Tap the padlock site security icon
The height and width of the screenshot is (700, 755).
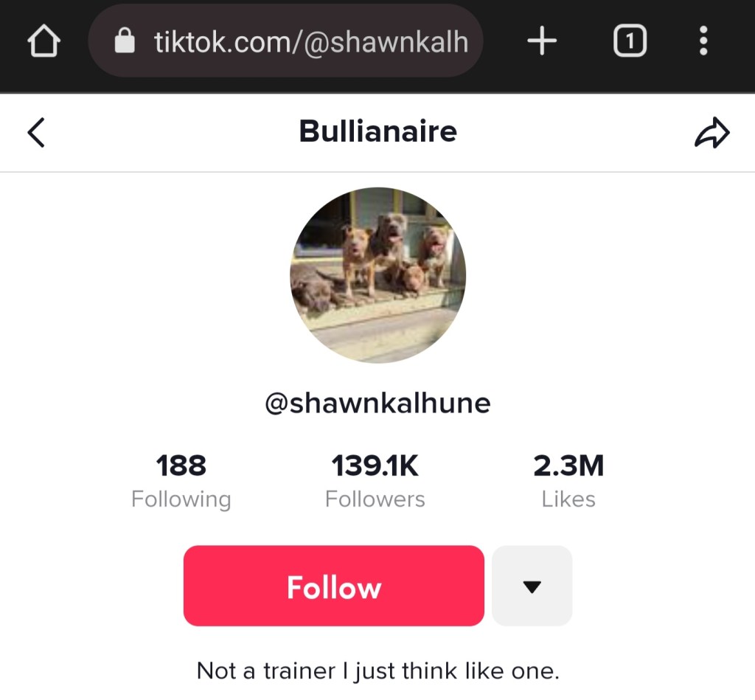tap(125, 41)
